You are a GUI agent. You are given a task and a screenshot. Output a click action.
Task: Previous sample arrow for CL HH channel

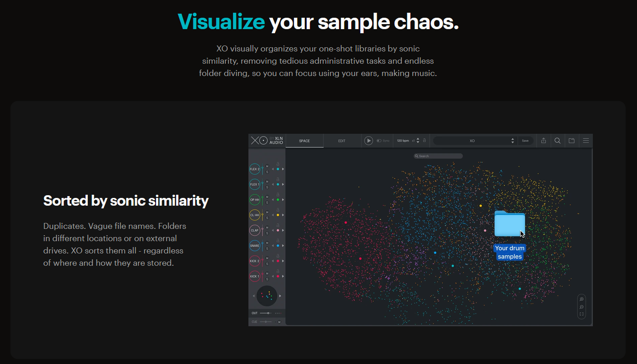pyautogui.click(x=273, y=215)
